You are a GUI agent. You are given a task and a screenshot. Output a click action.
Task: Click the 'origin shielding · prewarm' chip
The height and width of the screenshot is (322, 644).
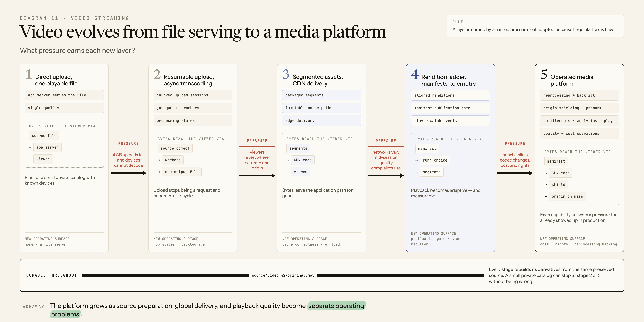[x=579, y=108]
